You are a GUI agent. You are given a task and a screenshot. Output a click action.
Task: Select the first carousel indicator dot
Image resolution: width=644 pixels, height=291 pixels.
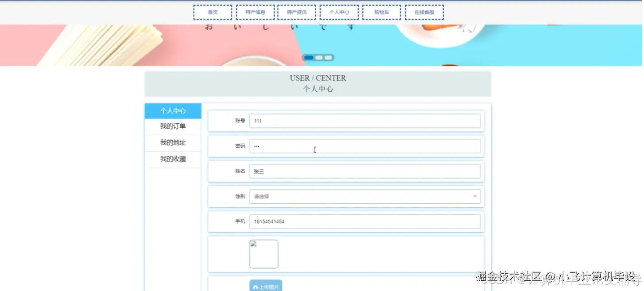(309, 58)
